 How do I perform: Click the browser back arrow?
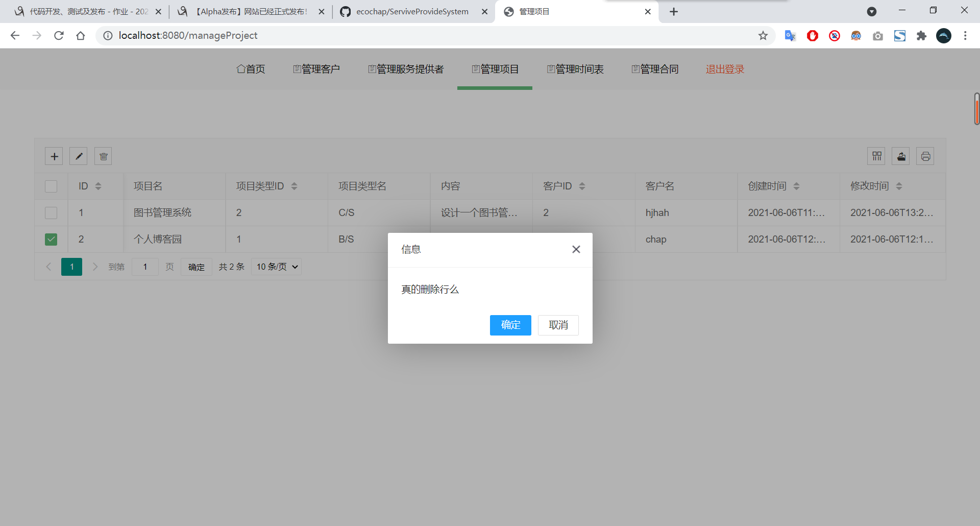coord(15,35)
